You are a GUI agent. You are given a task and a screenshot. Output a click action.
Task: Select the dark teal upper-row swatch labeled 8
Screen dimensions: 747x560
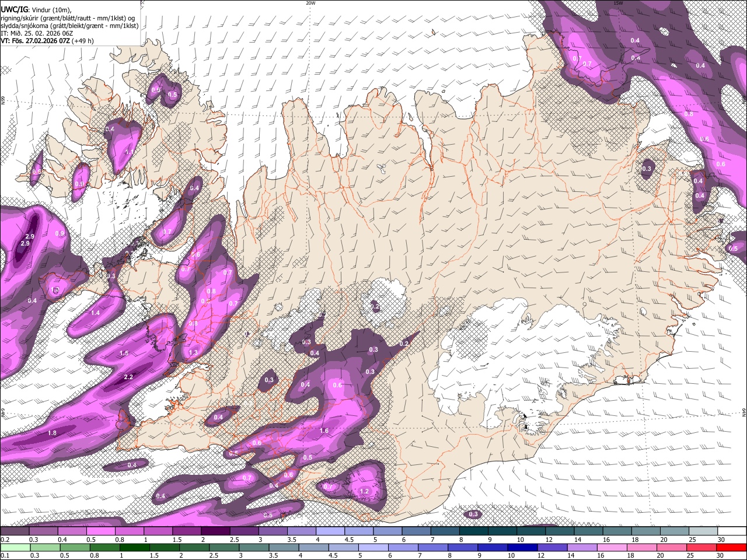[473, 531]
